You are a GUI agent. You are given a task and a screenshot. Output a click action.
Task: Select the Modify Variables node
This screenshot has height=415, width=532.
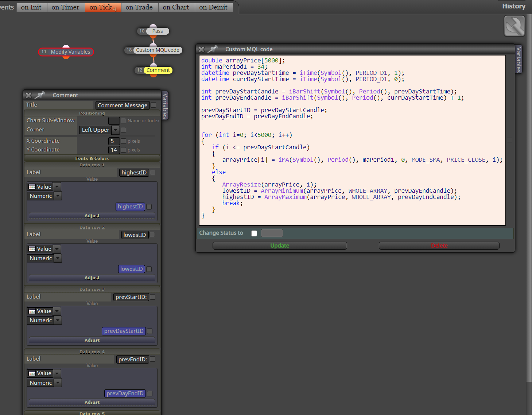pos(66,52)
